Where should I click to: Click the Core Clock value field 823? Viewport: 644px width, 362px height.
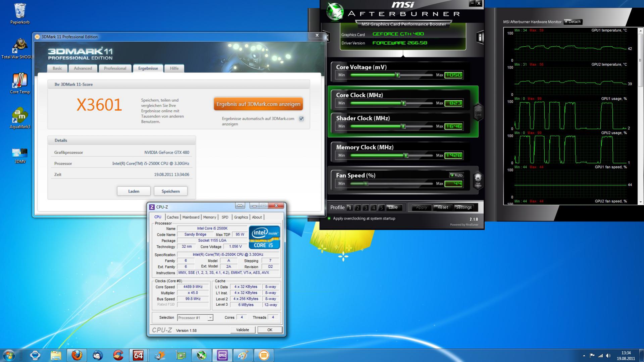tap(453, 103)
